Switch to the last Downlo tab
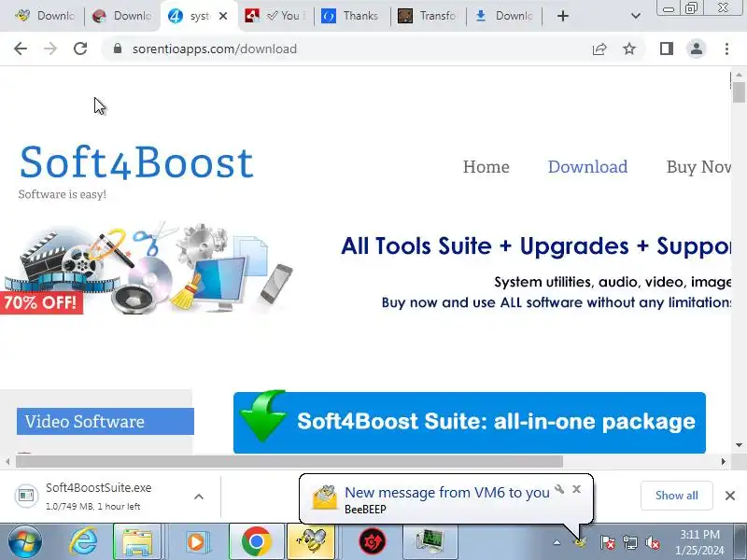This screenshot has width=747, height=560. [504, 16]
